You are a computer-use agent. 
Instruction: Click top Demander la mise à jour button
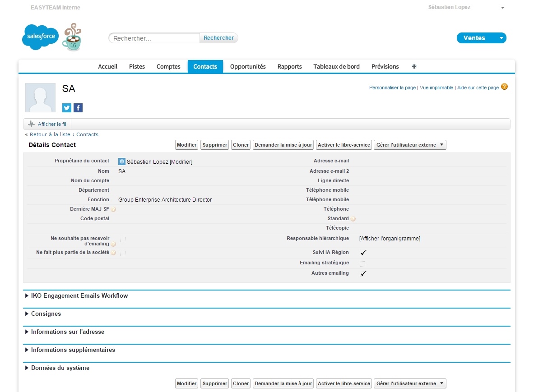click(283, 145)
